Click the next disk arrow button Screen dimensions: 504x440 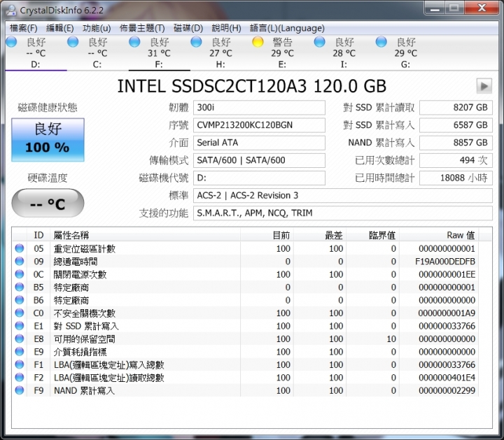click(484, 86)
